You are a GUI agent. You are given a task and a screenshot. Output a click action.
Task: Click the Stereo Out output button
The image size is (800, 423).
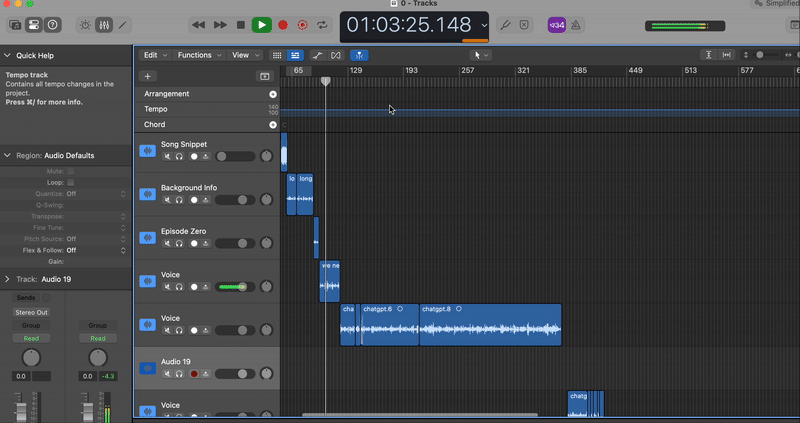point(30,312)
